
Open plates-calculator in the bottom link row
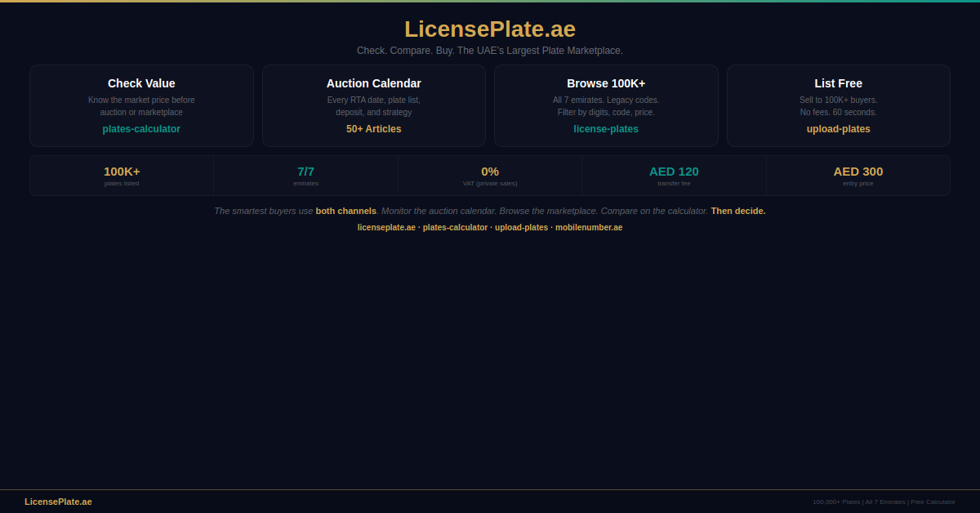point(455,227)
